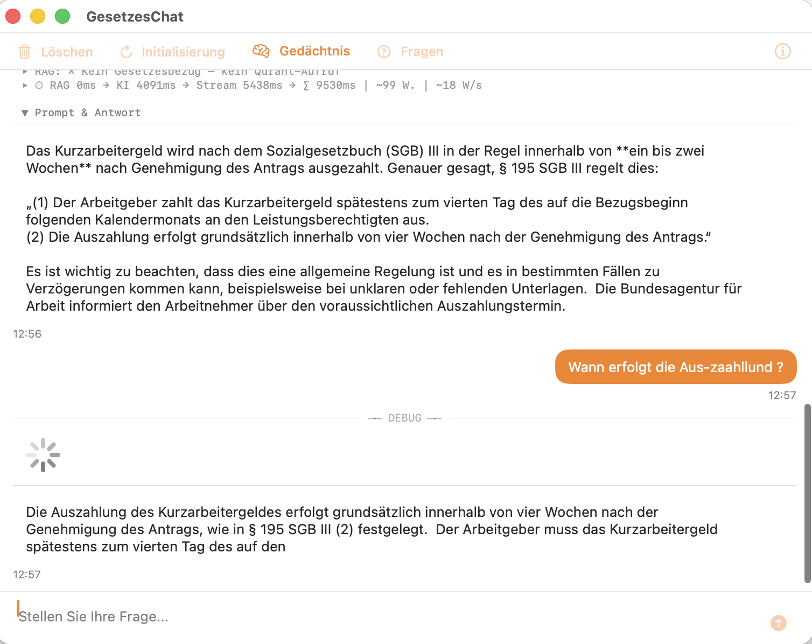Click the 12:57 timestamp under orange bubble
The image size is (812, 644).
click(x=782, y=395)
